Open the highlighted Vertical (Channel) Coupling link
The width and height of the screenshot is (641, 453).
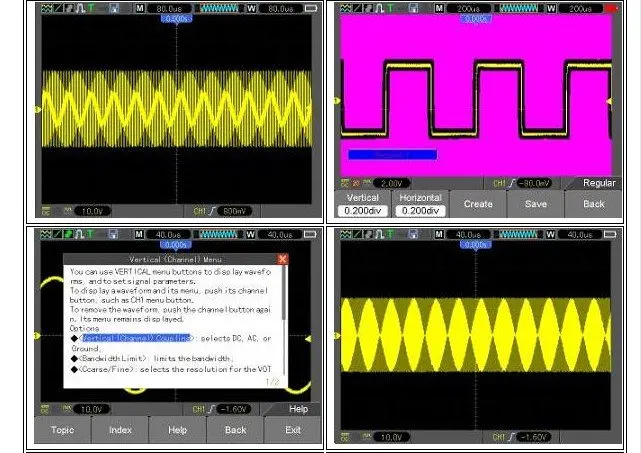tap(136, 338)
